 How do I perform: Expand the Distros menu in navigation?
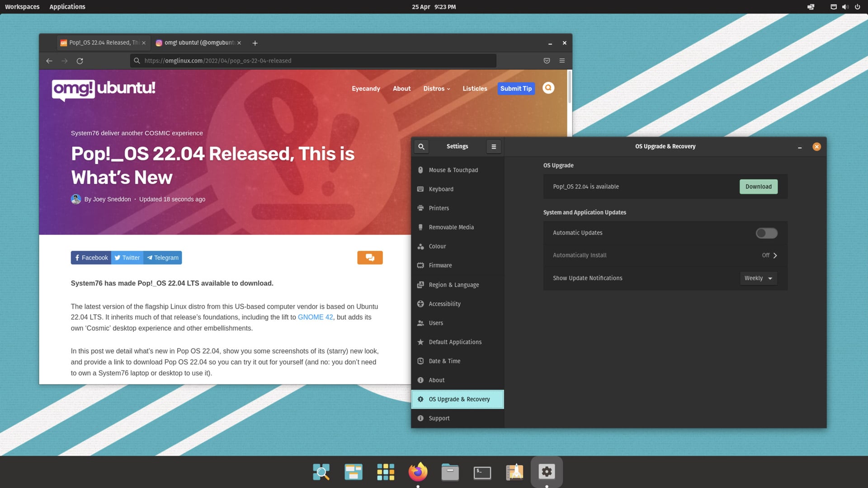point(436,88)
